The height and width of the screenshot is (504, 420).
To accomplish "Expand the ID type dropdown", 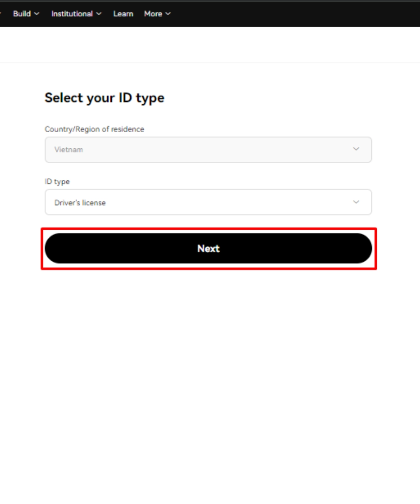I will (x=208, y=202).
